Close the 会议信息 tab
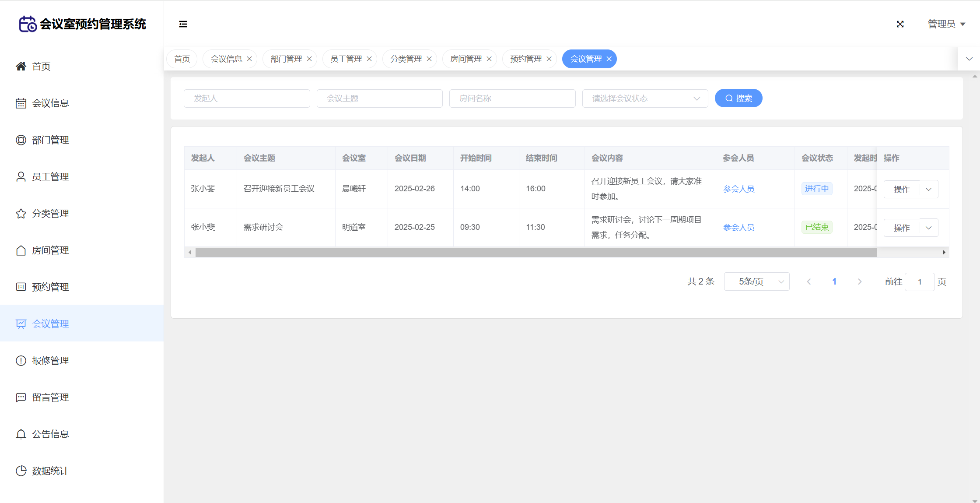 [249, 59]
